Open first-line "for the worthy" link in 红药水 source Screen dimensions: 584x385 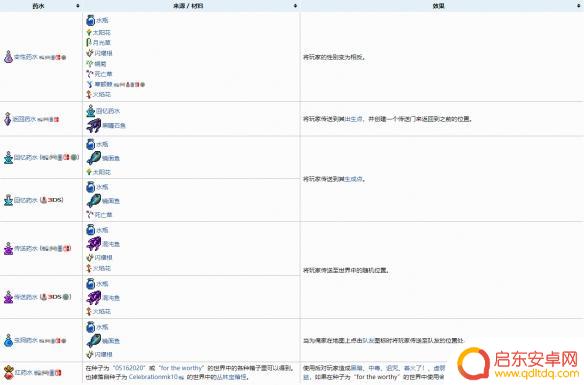click(181, 368)
